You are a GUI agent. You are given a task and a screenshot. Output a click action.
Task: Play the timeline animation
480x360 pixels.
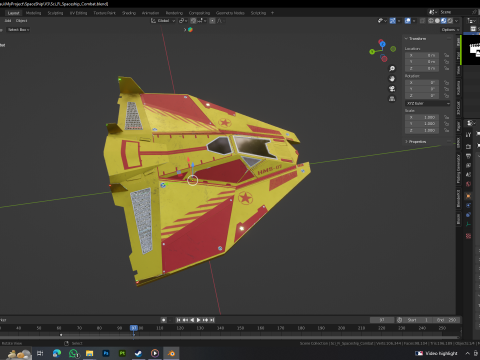pos(199,320)
